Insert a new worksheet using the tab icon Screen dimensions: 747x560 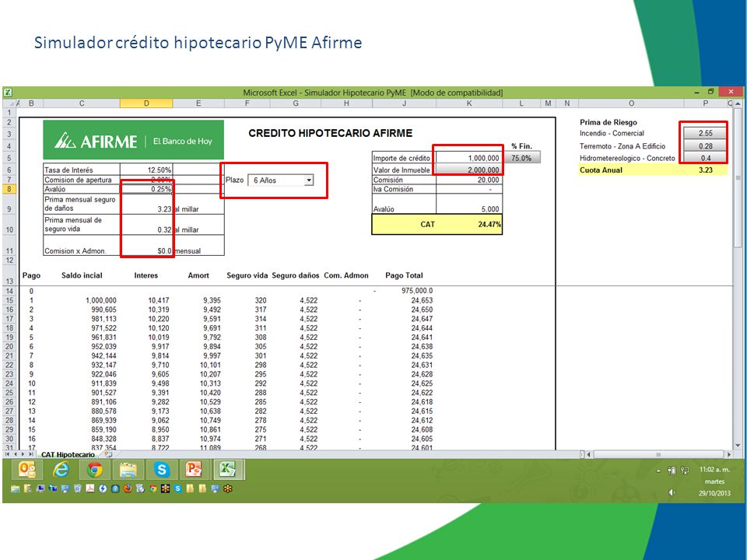(108, 454)
